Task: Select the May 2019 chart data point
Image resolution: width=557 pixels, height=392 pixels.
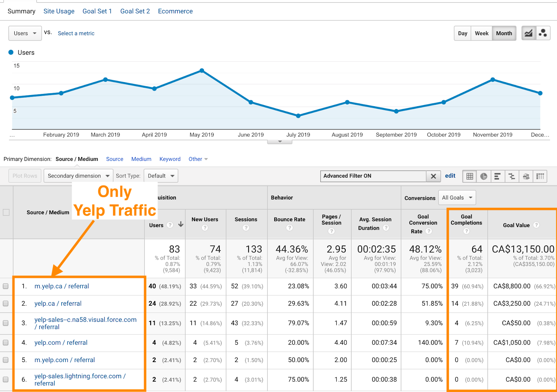Action: [202, 71]
